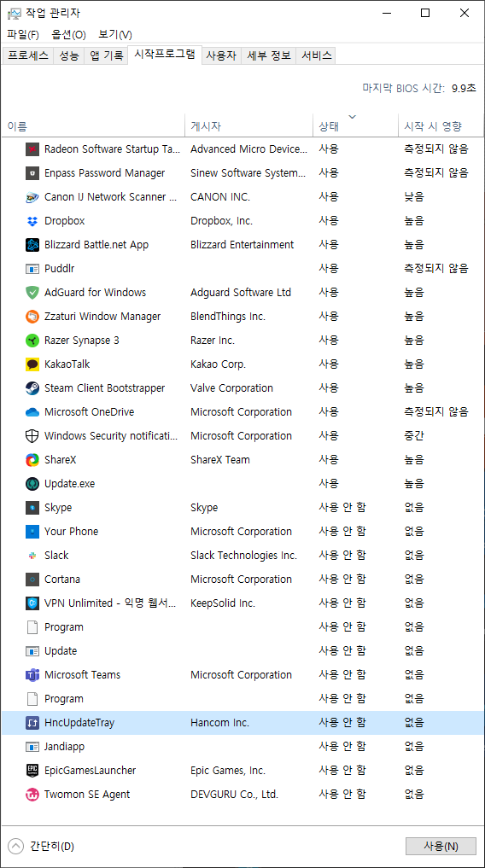Click the Blizzard Battle.net App icon
Screen dimensions: 485x868
32,245
